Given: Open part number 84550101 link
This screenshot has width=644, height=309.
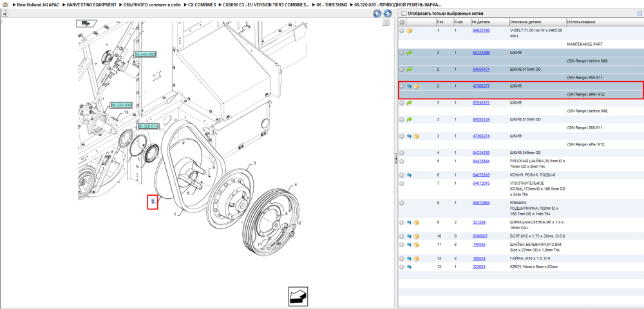Looking at the screenshot, I should [481, 70].
